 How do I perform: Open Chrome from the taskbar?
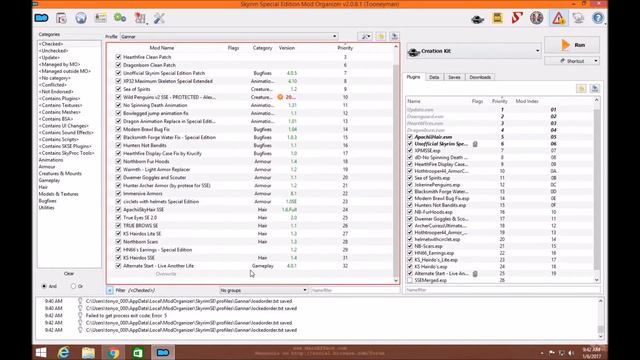pos(113,352)
